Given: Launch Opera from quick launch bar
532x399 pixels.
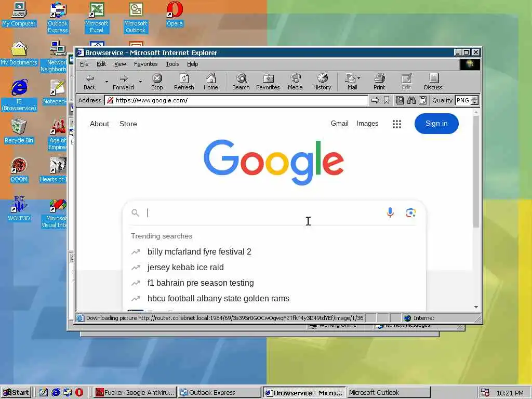Looking at the screenshot, I should (x=79, y=393).
